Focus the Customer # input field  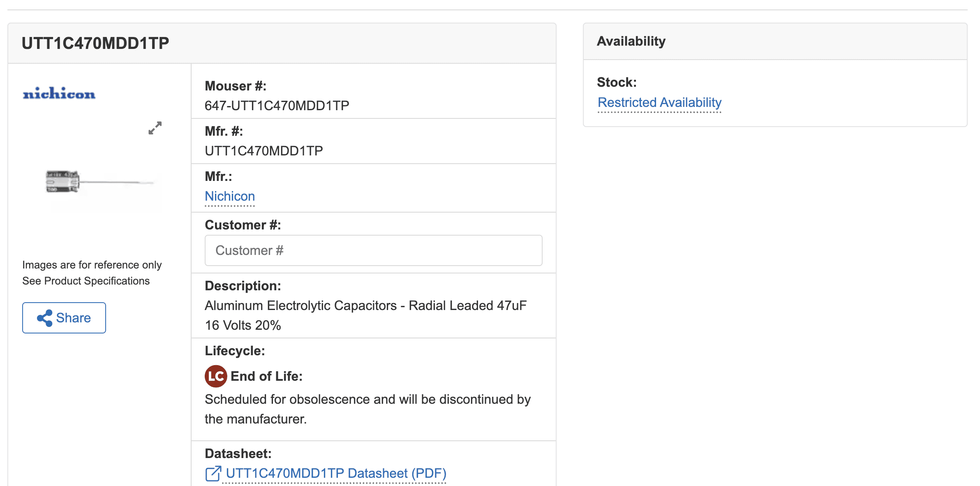point(373,250)
